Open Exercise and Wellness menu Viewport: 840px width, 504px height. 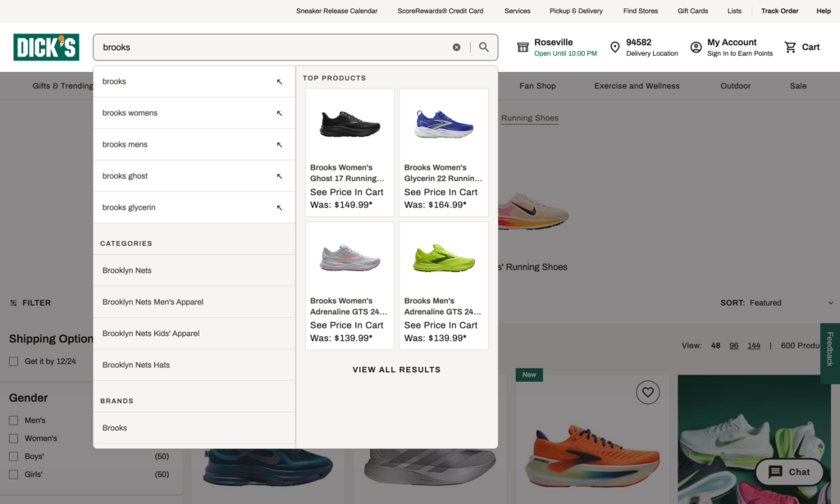point(637,85)
